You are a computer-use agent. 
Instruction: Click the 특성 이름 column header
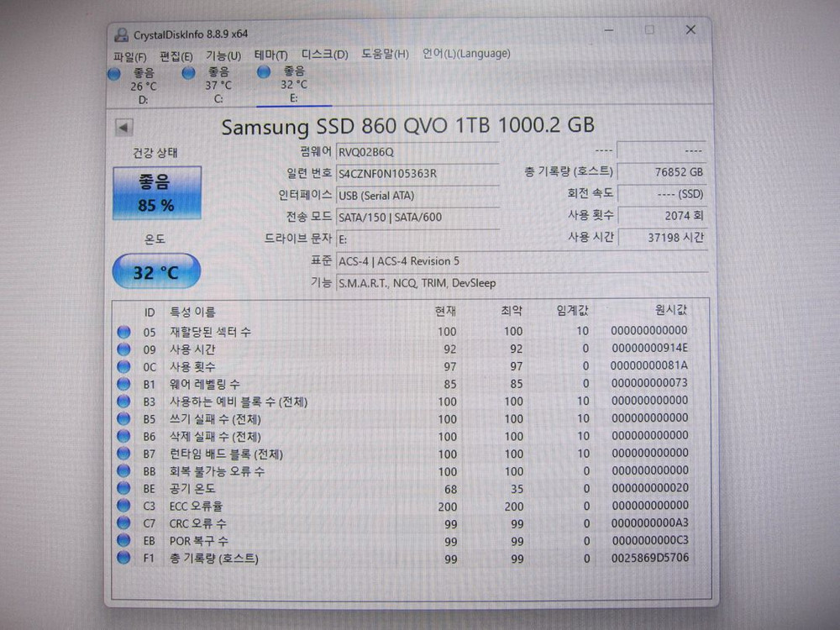[x=192, y=312]
